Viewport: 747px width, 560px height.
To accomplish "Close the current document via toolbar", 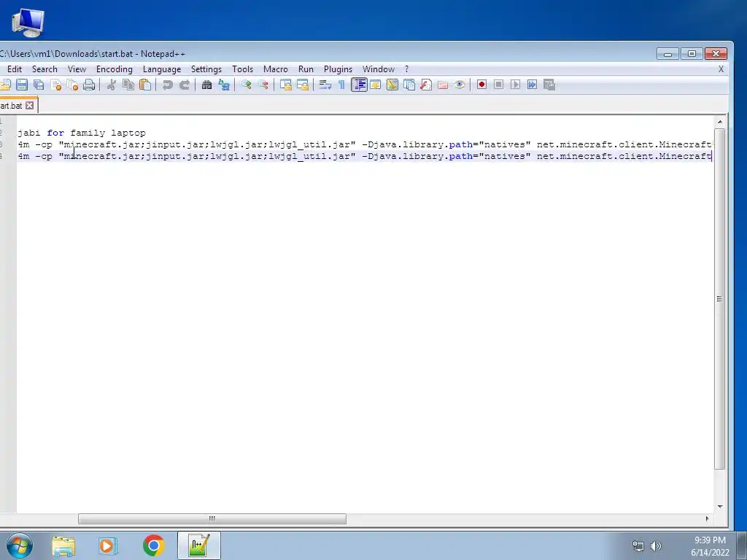I will pyautogui.click(x=55, y=85).
